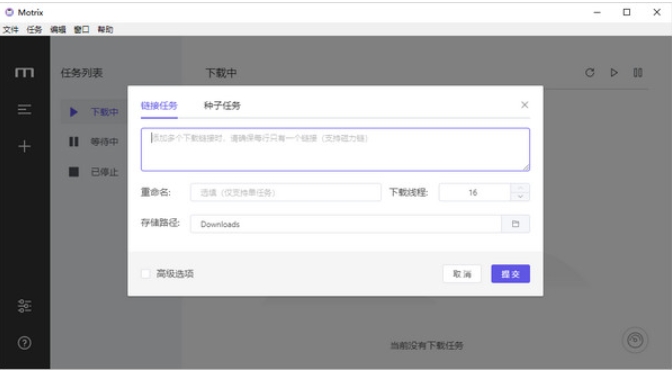Click the 重命名 rename input field

coord(285,192)
